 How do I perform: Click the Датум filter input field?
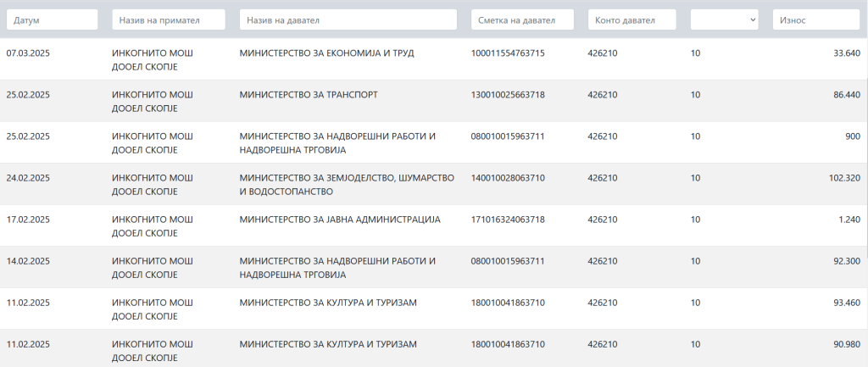(52, 19)
